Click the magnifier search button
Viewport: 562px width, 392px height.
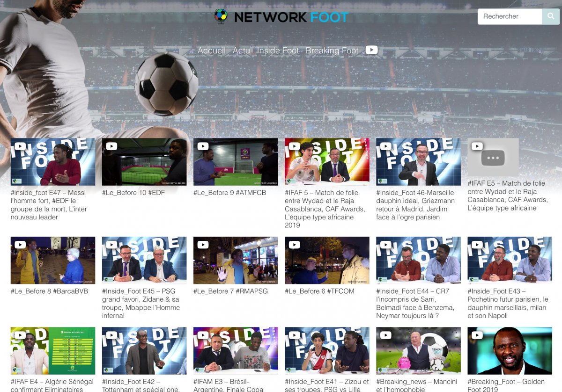click(x=551, y=16)
